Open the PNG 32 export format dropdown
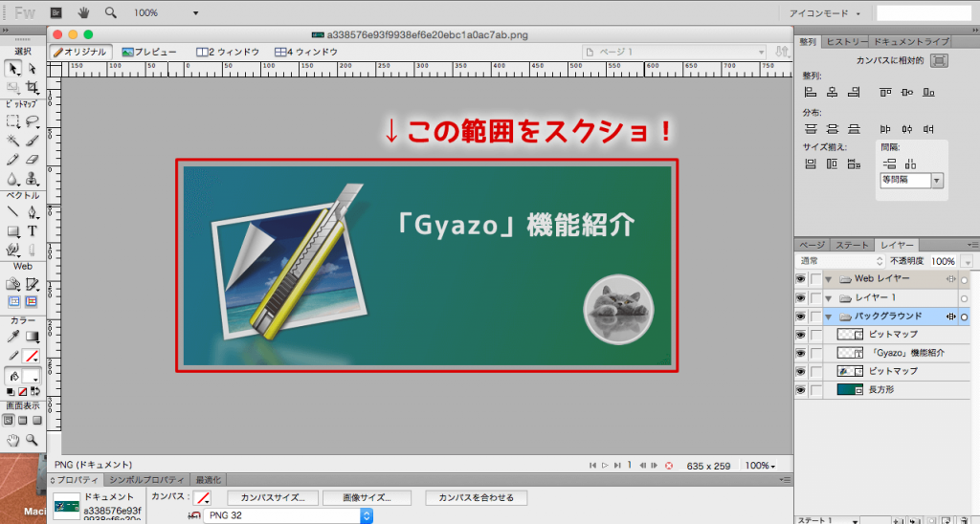Screen dimensions: 980x524 (x=366, y=516)
